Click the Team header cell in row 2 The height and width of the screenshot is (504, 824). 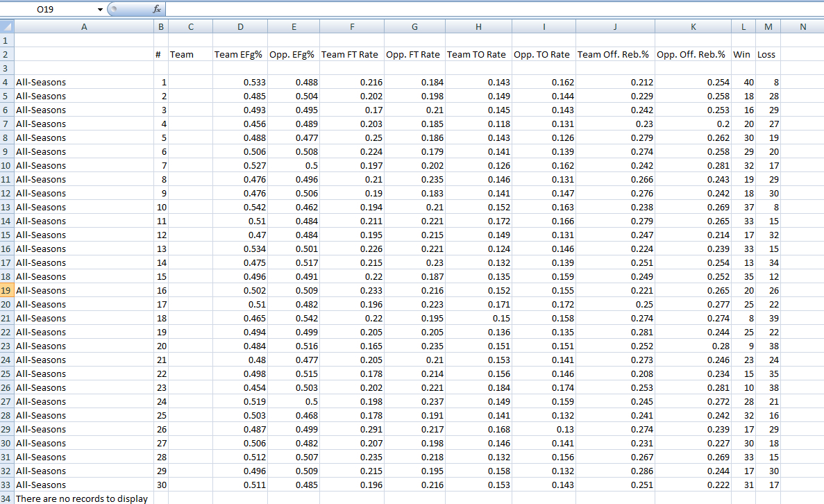(x=190, y=54)
